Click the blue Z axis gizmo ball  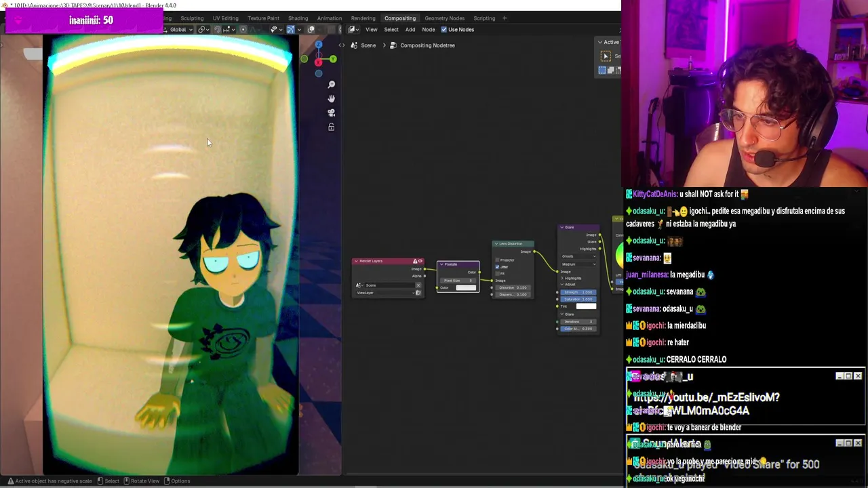(319, 44)
